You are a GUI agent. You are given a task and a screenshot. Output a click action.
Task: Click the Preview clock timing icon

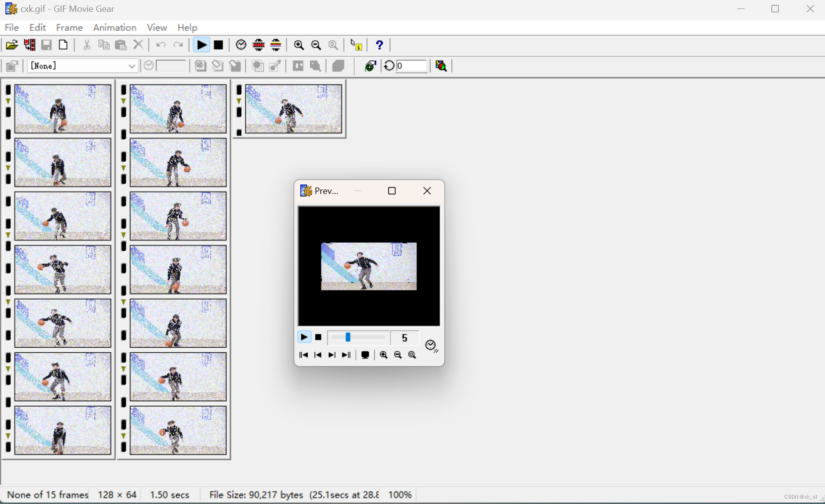pyautogui.click(x=431, y=345)
